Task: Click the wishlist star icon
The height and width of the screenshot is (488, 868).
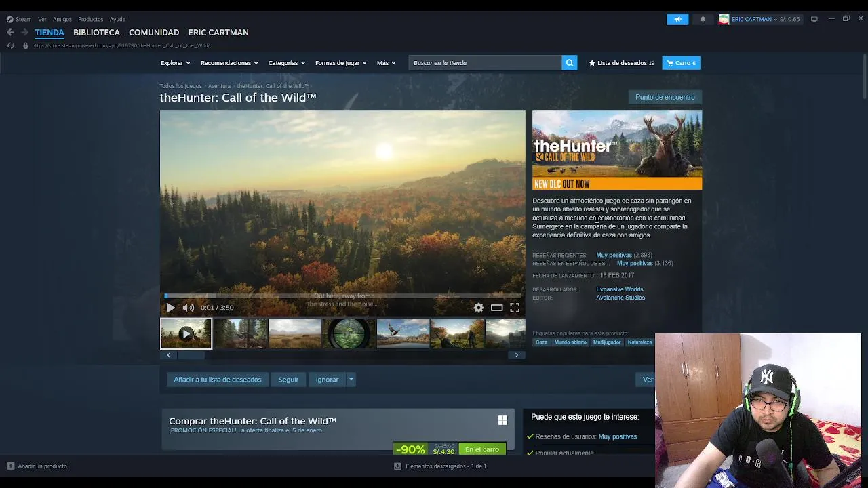Action: pyautogui.click(x=592, y=62)
